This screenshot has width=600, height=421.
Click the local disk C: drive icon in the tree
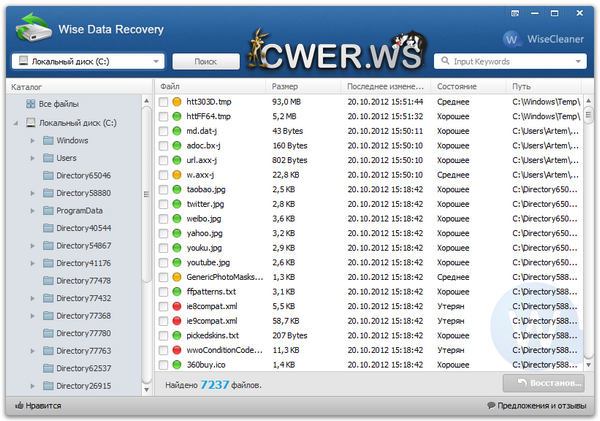coord(31,122)
